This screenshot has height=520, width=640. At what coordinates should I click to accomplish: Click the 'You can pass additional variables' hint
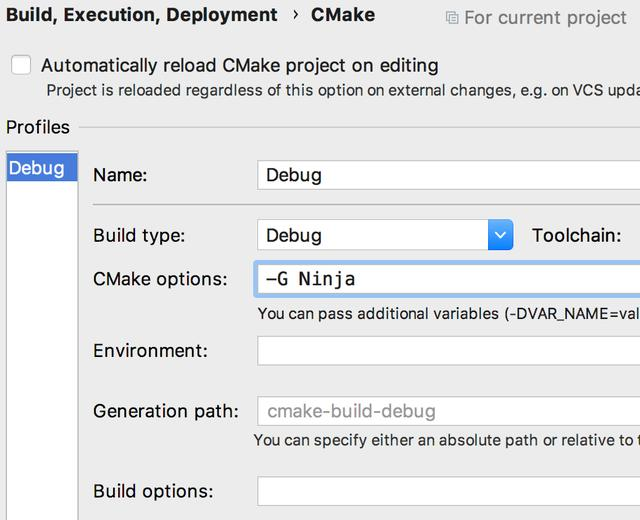point(449,314)
